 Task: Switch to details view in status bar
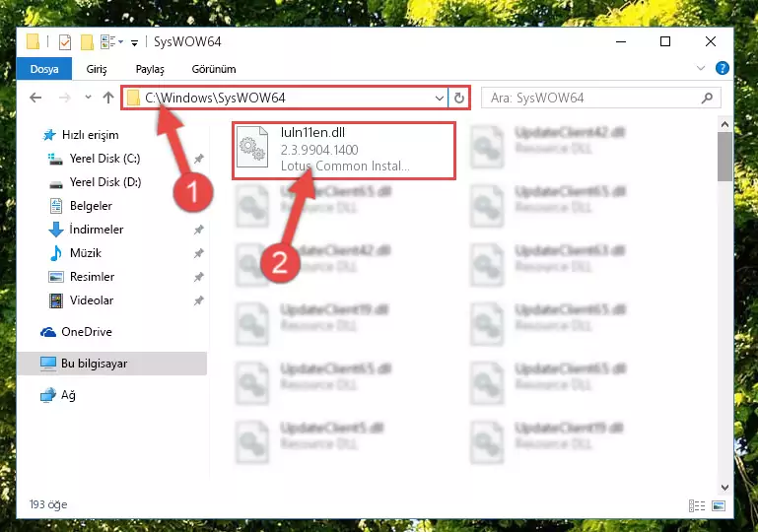coord(697,505)
